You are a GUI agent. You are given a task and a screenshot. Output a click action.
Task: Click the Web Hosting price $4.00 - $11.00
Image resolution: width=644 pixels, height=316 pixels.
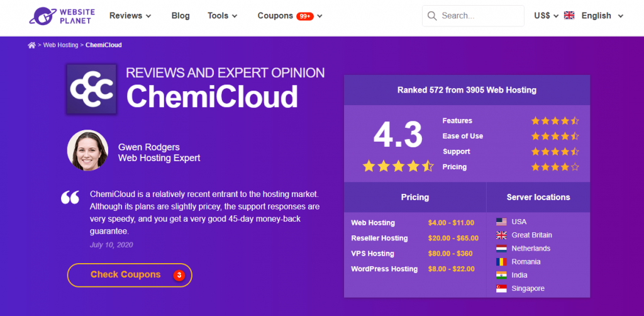click(x=451, y=223)
